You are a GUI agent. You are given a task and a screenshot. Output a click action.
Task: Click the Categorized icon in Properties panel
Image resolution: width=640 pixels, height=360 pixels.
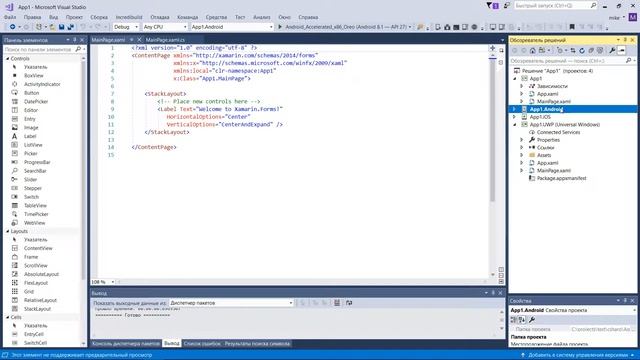514,320
